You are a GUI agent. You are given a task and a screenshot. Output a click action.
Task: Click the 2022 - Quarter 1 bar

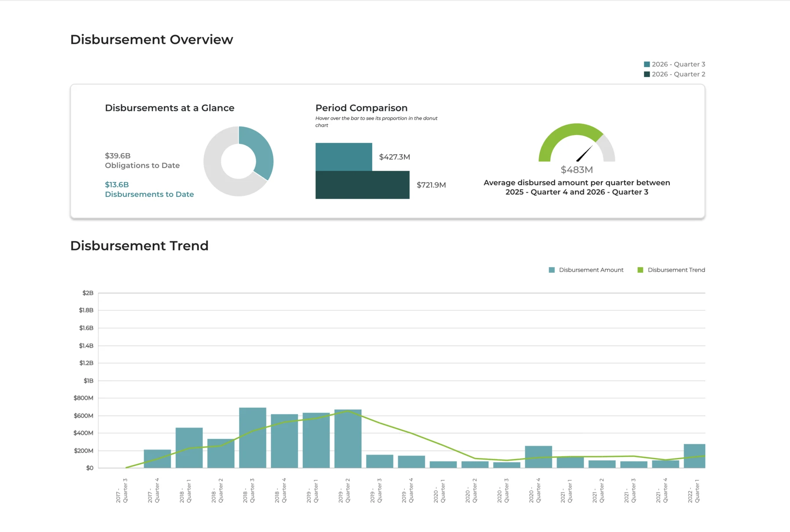click(694, 456)
